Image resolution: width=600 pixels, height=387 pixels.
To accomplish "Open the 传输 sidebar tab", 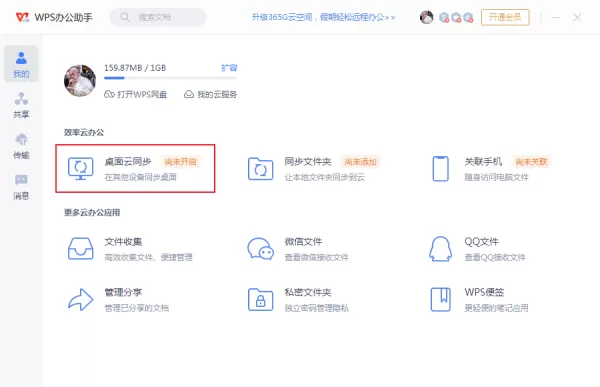I will (21, 146).
